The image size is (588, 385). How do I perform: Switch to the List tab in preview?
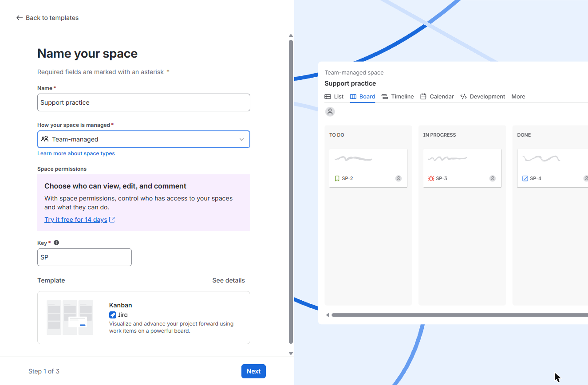[x=334, y=97]
